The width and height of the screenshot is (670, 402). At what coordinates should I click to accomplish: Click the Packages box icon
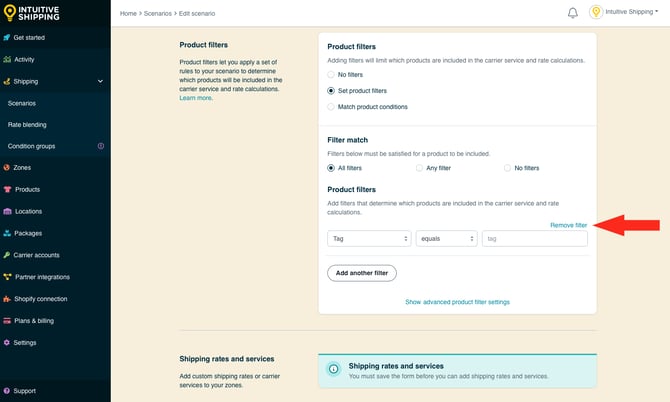pyautogui.click(x=8, y=233)
